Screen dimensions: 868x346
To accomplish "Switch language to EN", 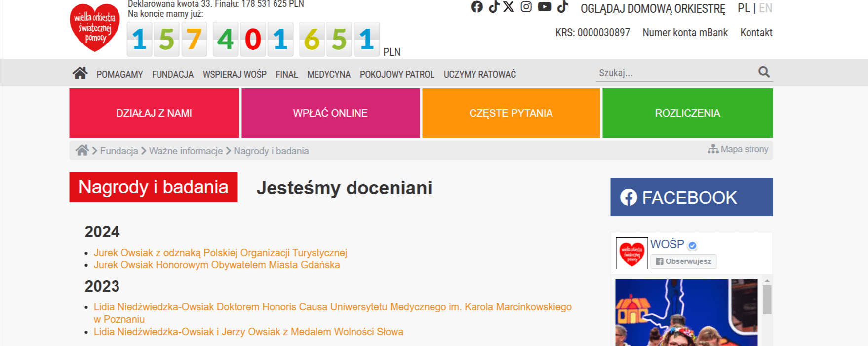I will tap(765, 8).
